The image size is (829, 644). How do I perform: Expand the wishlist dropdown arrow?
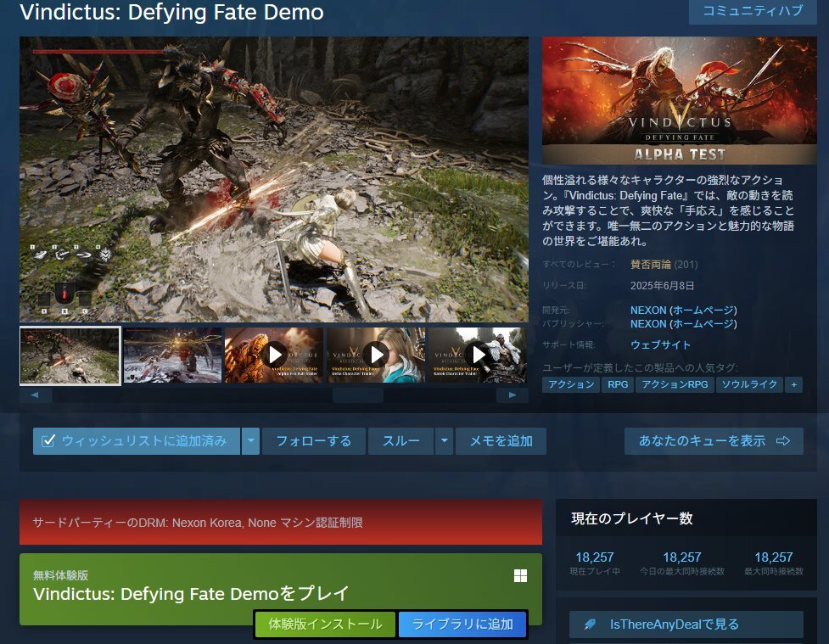coord(250,441)
